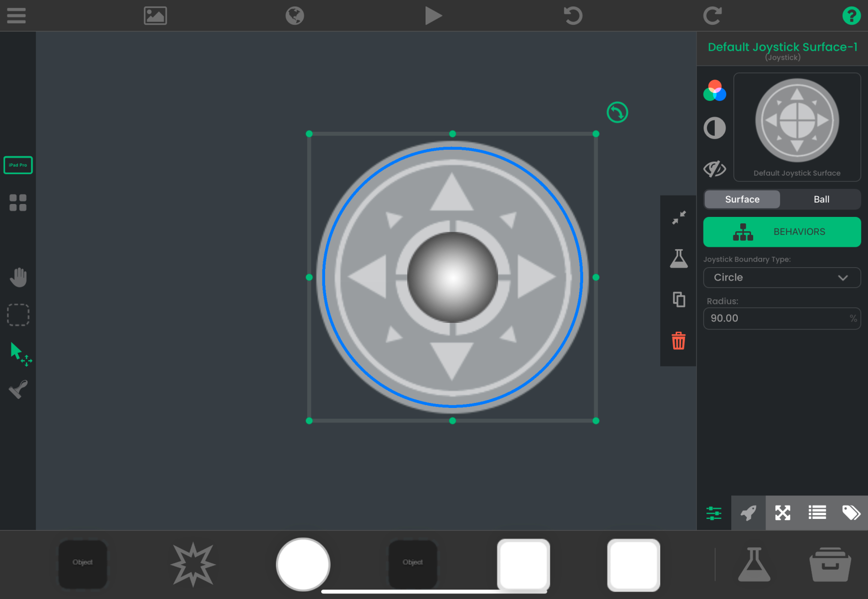Open the world settings globe icon
Screen dimensions: 868x599
pos(294,15)
